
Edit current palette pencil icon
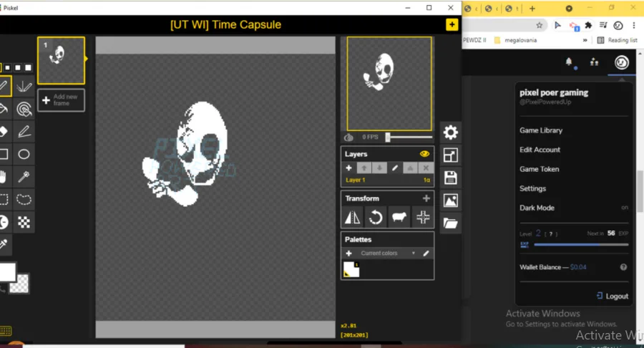(x=426, y=253)
